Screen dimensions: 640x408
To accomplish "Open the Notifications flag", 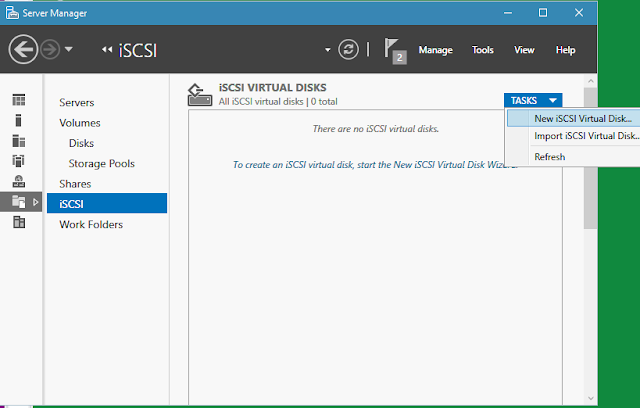I will pyautogui.click(x=395, y=50).
